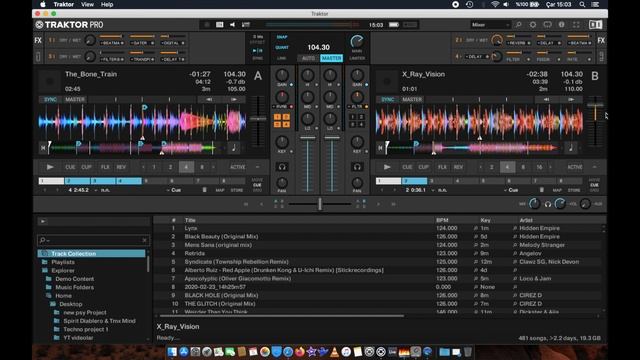The image size is (640, 360).
Task: Click Deck A tempo bend backward arrow
Action: [x=209, y=99]
